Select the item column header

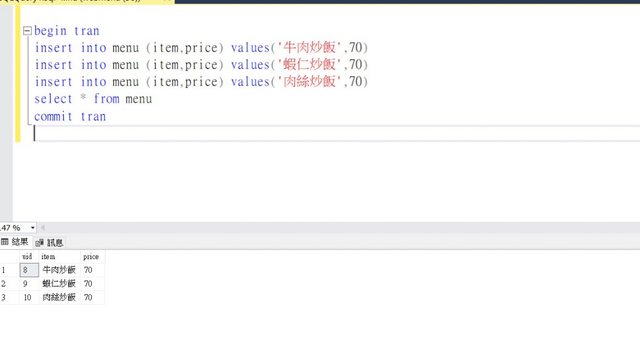click(59, 257)
